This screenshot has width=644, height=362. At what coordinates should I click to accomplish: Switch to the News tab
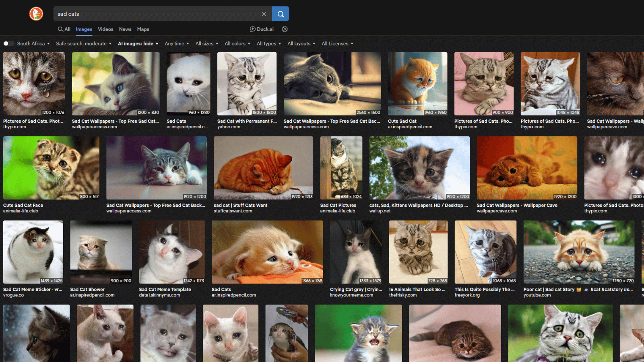point(125,29)
